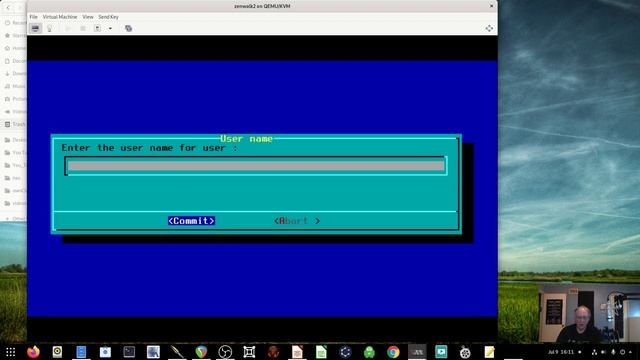Screen dimensions: 640x360
Task: Open the blue files app in dock
Action: point(81,352)
